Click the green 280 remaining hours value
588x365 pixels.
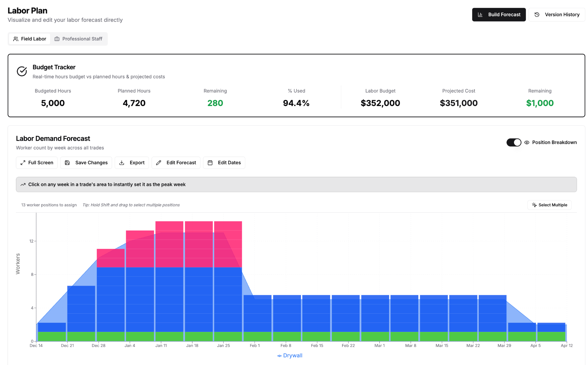click(x=215, y=103)
